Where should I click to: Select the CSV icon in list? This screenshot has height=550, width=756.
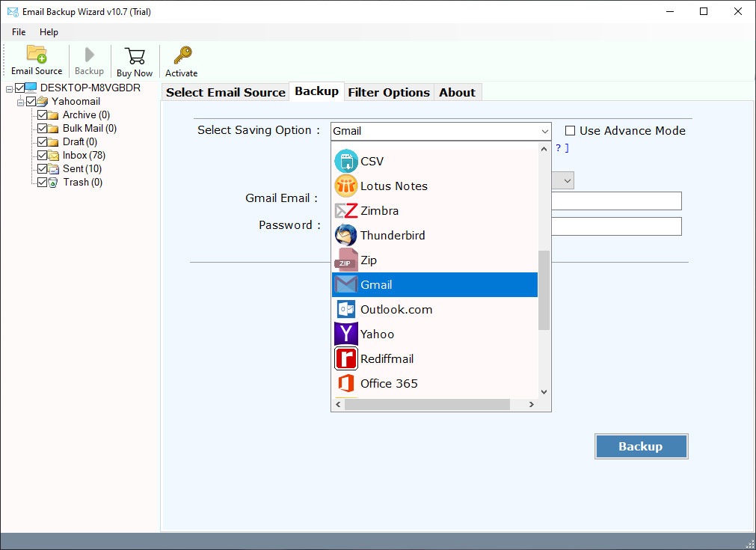(345, 161)
